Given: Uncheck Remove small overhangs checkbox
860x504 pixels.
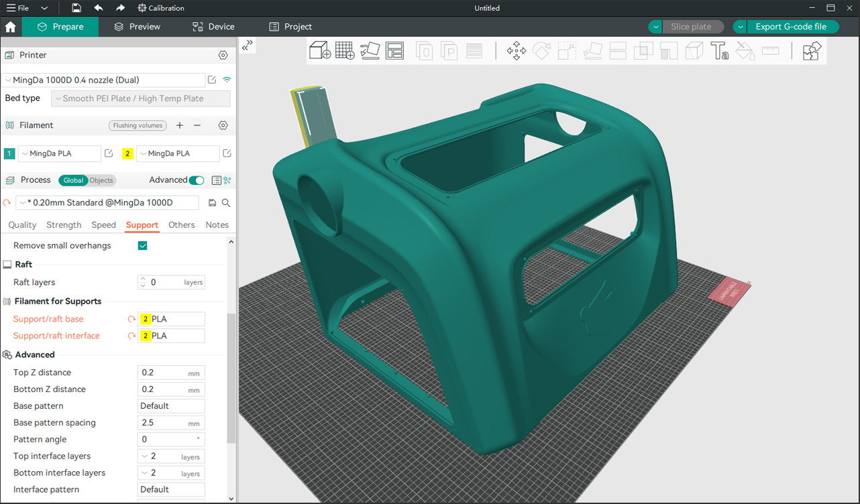Looking at the screenshot, I should 142,246.
